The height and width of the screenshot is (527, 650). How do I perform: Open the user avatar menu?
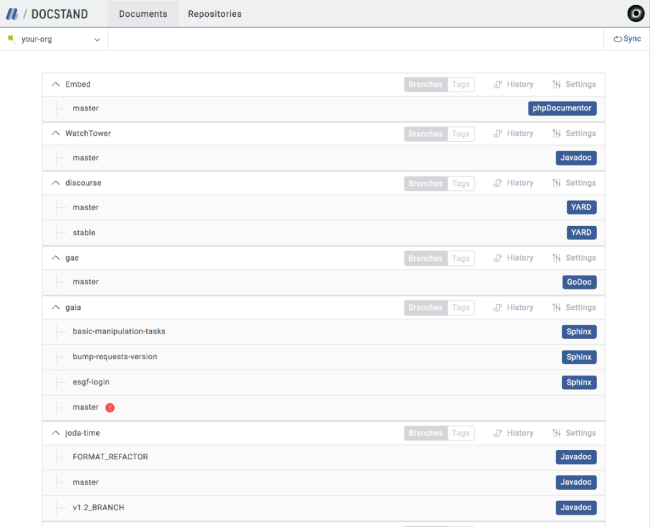pos(635,13)
